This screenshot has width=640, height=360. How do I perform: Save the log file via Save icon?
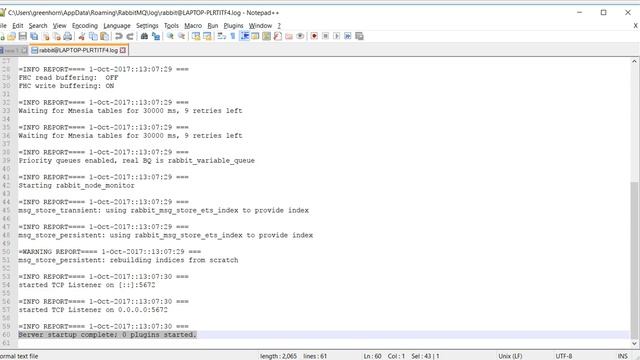pos(23,36)
